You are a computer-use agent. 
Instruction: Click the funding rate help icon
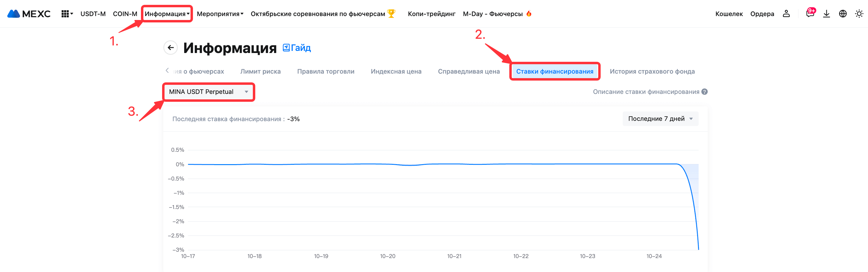[704, 92]
